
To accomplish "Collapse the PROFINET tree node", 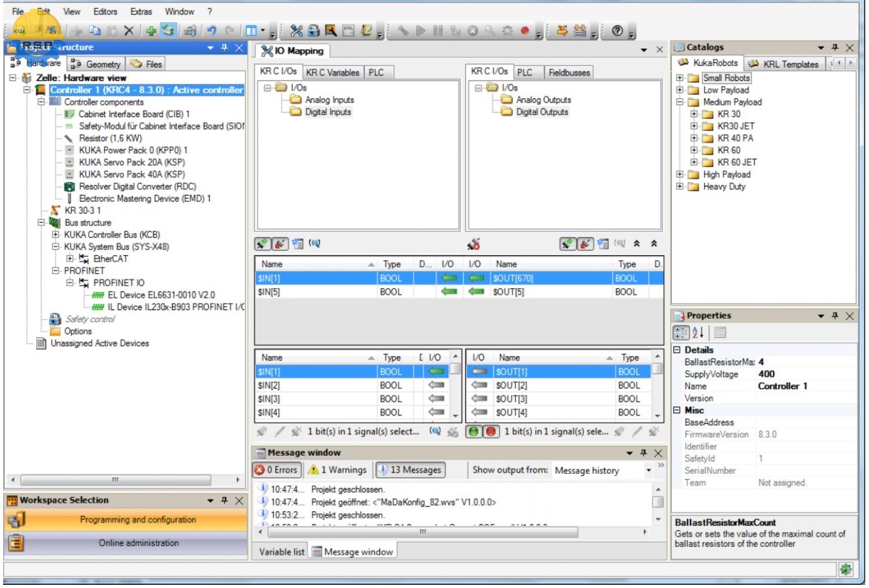I will (x=56, y=271).
